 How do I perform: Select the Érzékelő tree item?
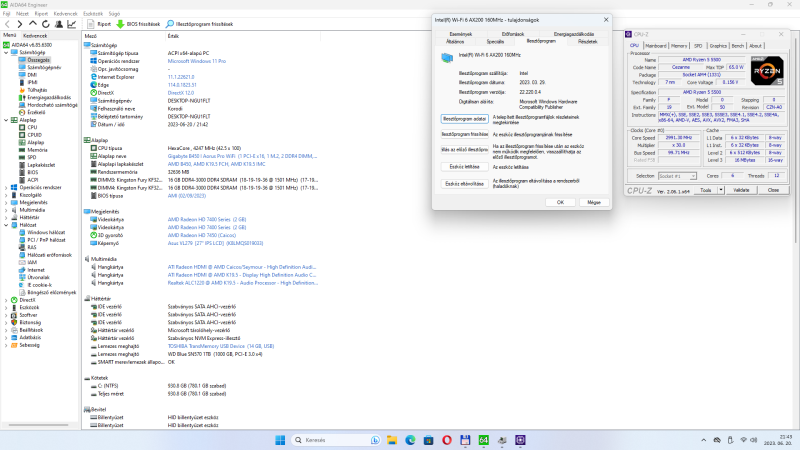coord(36,112)
